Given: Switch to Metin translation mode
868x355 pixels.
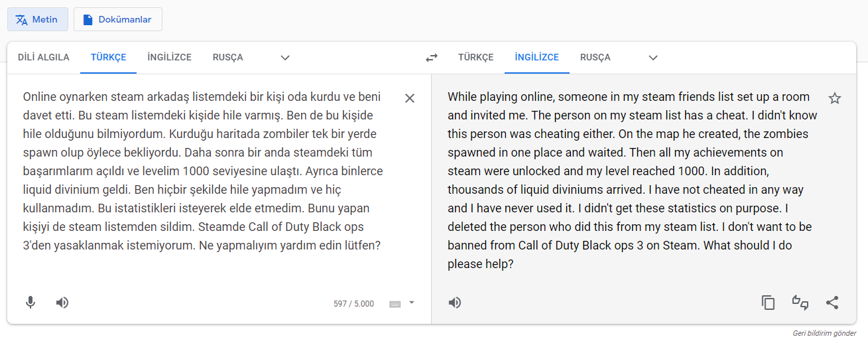Looking at the screenshot, I should tap(38, 19).
